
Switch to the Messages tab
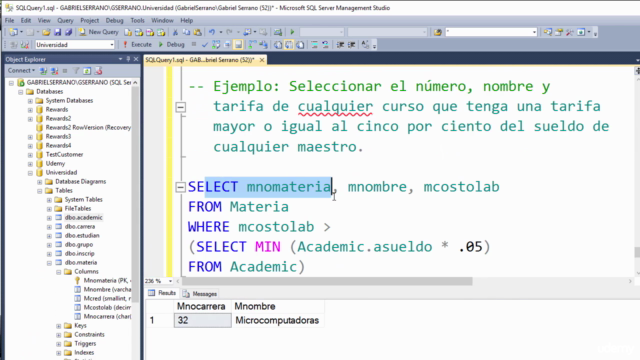point(200,294)
